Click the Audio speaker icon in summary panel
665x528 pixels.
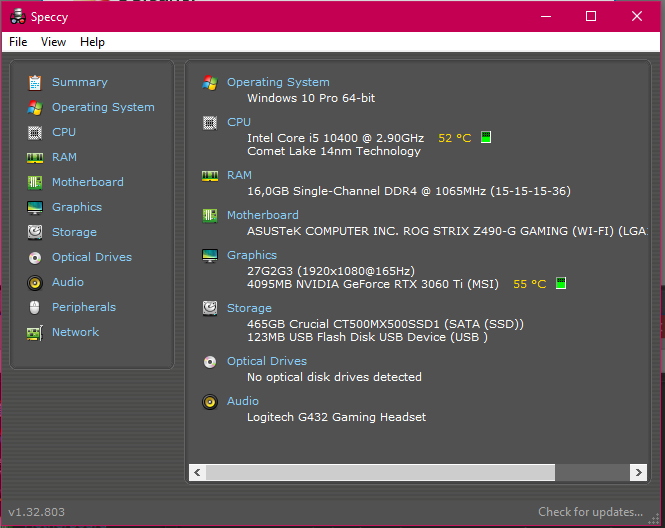pyautogui.click(x=210, y=402)
